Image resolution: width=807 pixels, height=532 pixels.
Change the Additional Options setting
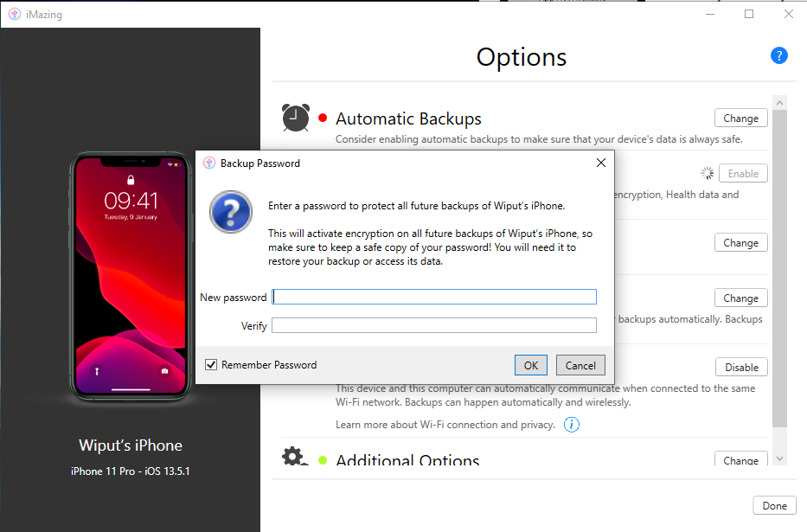tap(740, 459)
